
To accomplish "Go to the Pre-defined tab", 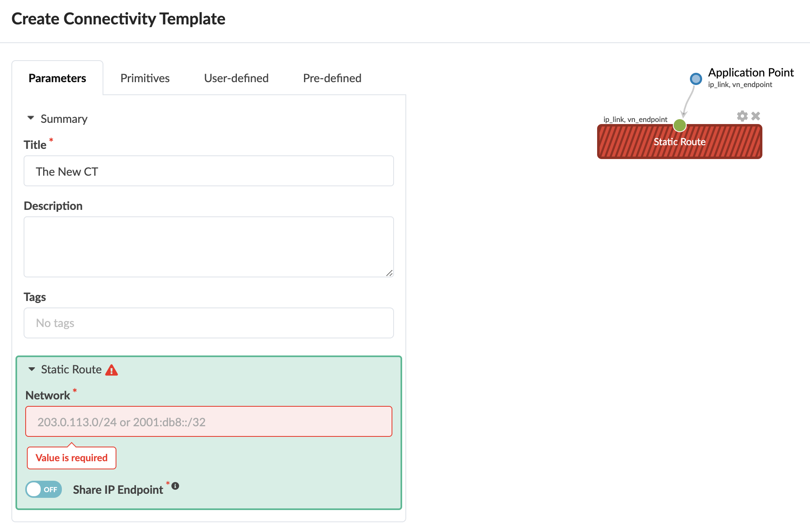I will pyautogui.click(x=332, y=78).
